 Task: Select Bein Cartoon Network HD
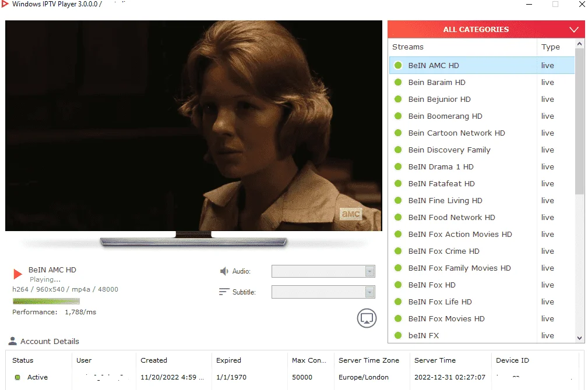pyautogui.click(x=482, y=133)
